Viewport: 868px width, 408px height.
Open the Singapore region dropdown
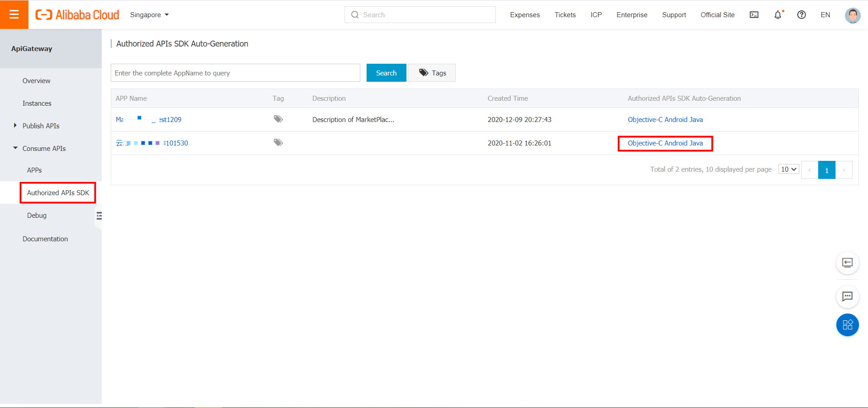pyautogui.click(x=149, y=15)
